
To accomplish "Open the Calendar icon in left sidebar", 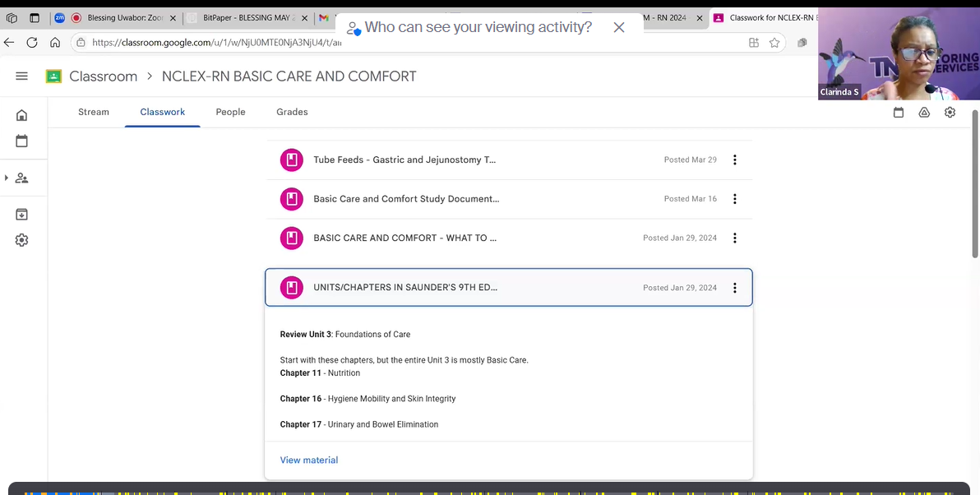I will [x=22, y=141].
